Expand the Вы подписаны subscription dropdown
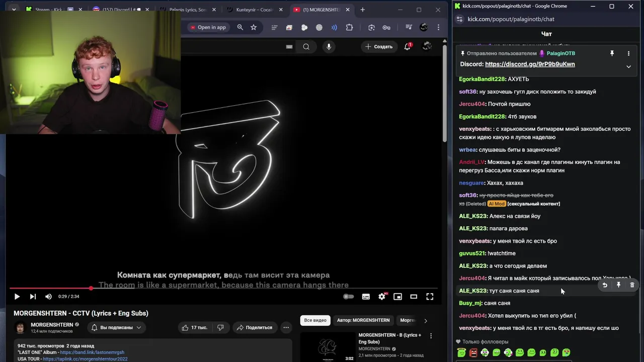 (x=117, y=327)
